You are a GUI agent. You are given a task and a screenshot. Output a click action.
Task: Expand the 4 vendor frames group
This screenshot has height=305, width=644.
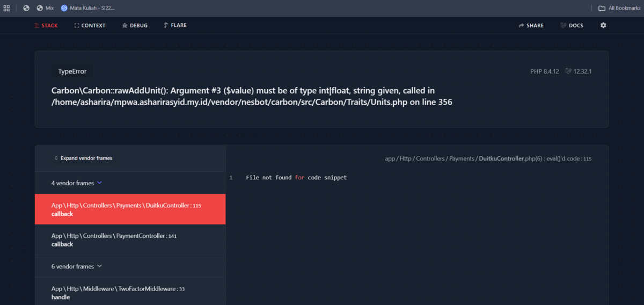click(76, 183)
